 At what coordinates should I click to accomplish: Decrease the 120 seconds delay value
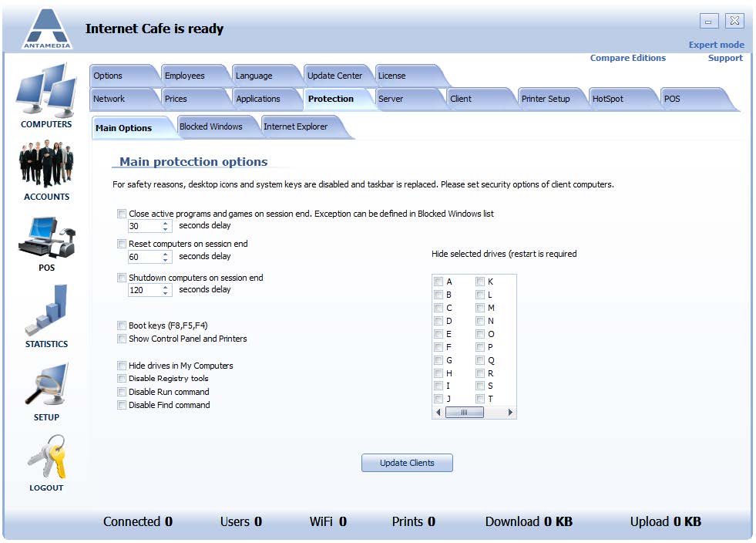click(x=166, y=293)
